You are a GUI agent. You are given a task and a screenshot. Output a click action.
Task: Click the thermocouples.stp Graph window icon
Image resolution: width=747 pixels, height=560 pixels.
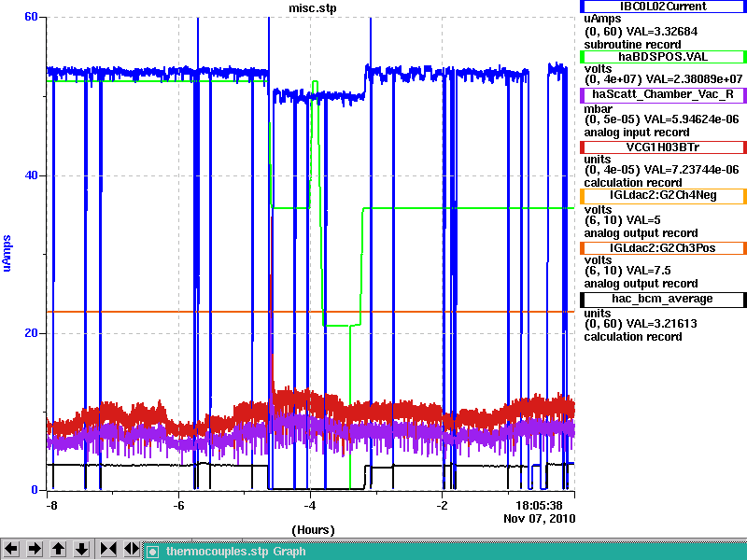152,552
